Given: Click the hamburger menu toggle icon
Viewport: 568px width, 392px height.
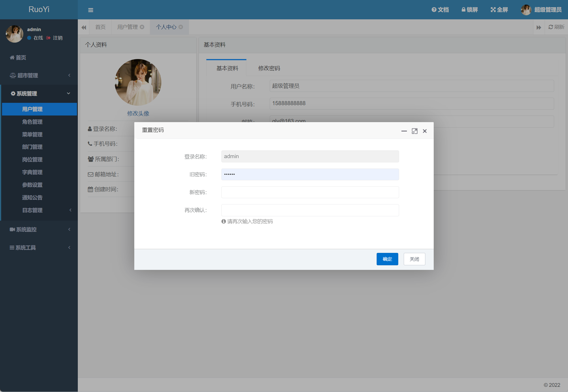Looking at the screenshot, I should [90, 10].
